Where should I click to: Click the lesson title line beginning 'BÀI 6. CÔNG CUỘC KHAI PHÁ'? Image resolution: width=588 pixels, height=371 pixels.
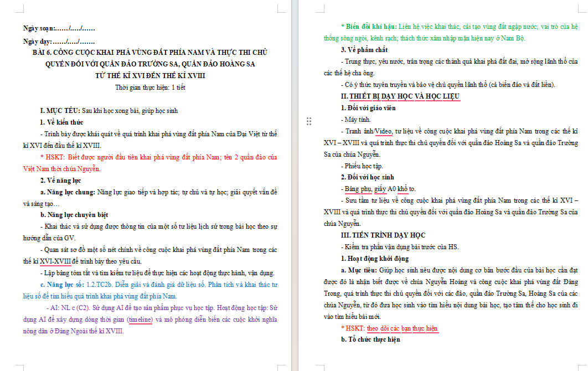tap(150, 52)
